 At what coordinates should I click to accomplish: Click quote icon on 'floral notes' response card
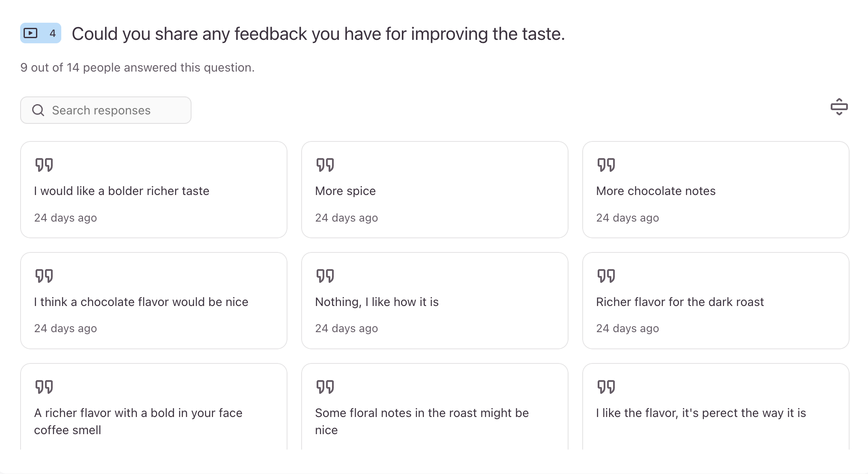[325, 387]
